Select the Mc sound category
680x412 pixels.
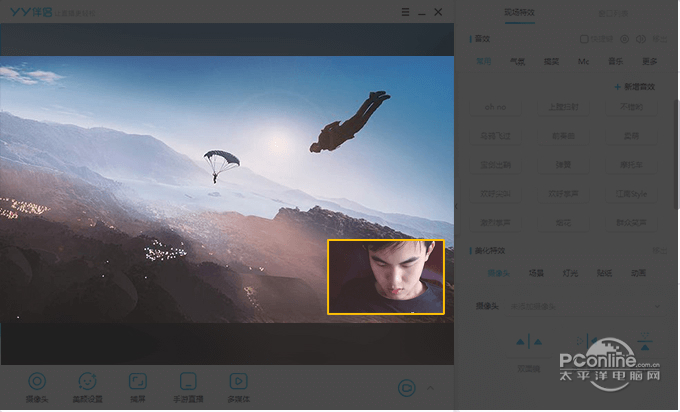(583, 61)
